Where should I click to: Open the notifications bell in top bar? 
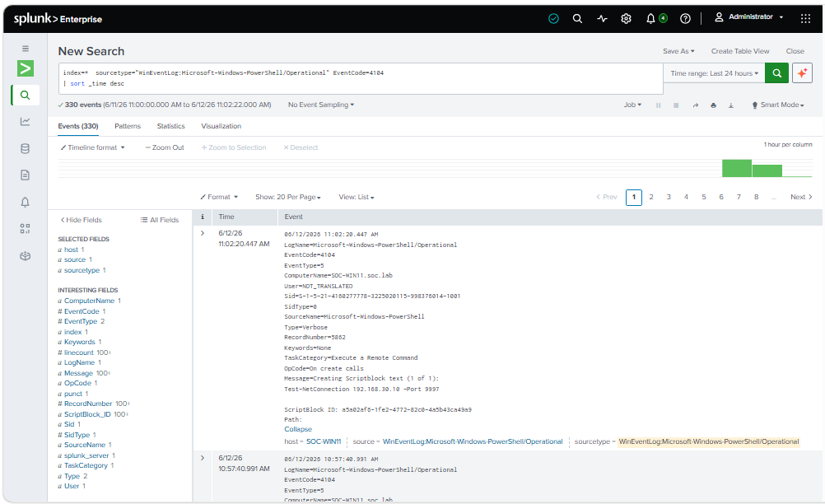pos(650,19)
